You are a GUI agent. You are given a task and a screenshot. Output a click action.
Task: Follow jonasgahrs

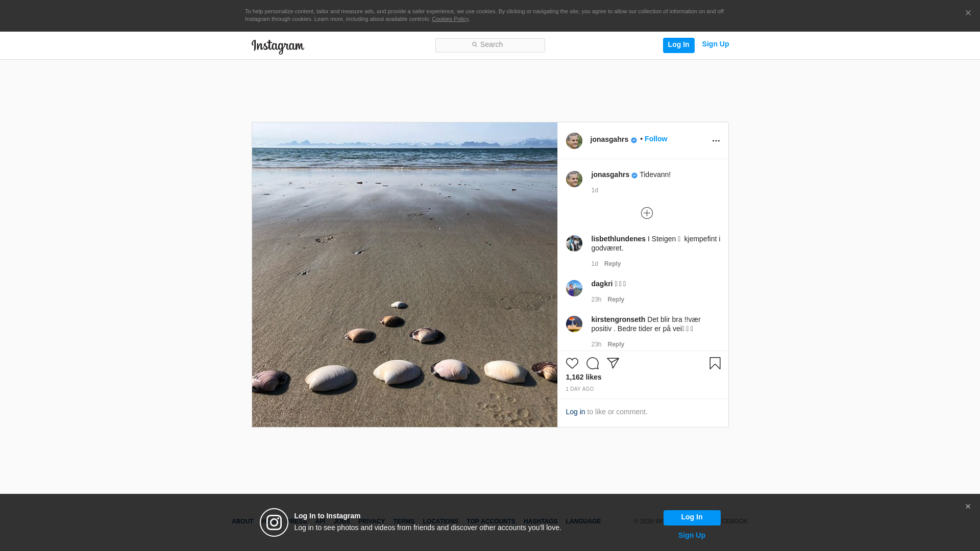coord(656,139)
